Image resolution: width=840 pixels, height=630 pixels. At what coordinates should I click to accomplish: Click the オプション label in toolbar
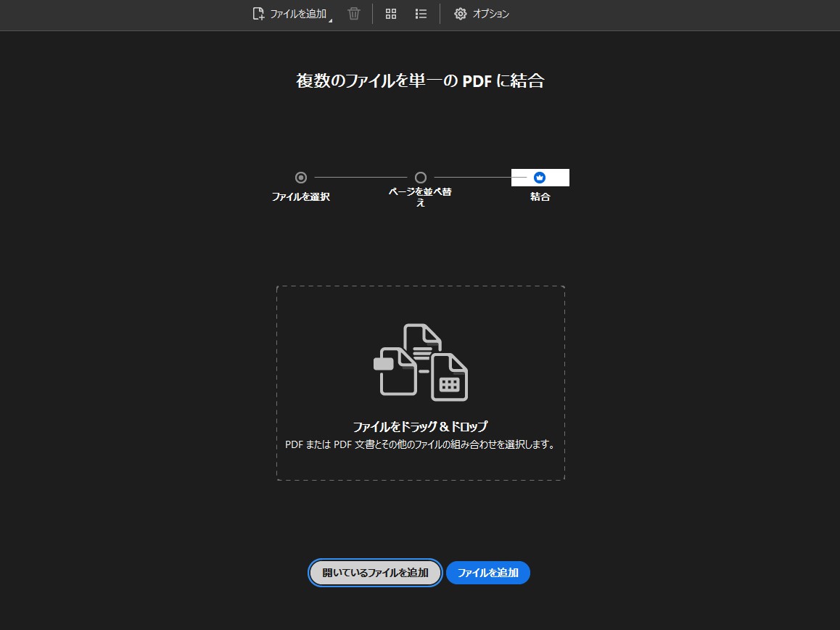pos(490,14)
